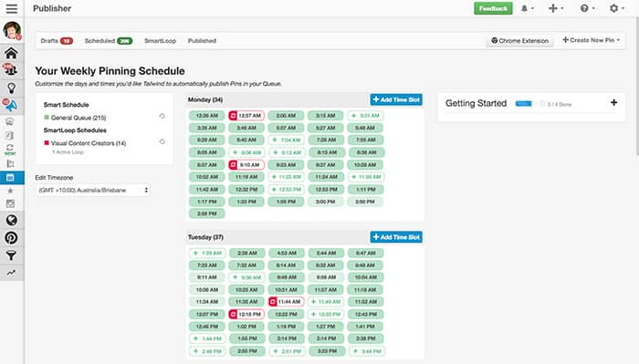Select the 12:57 AM SmartLoop time slot
The width and height of the screenshot is (639, 364).
coord(246,116)
